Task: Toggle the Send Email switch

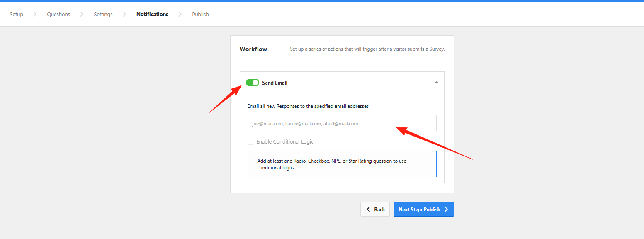Action: click(x=252, y=83)
